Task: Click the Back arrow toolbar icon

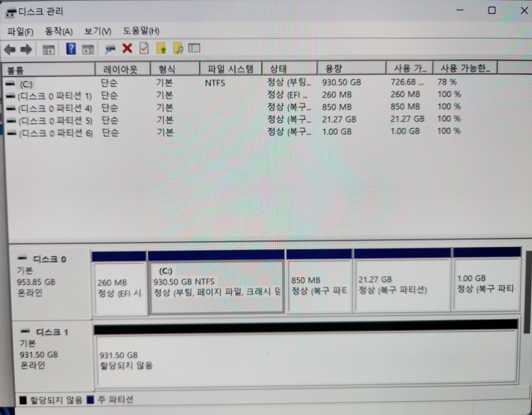Action: [10, 50]
